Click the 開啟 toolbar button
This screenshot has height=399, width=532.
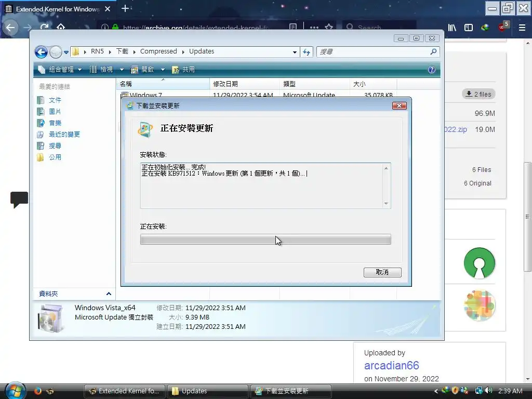pyautogui.click(x=142, y=70)
